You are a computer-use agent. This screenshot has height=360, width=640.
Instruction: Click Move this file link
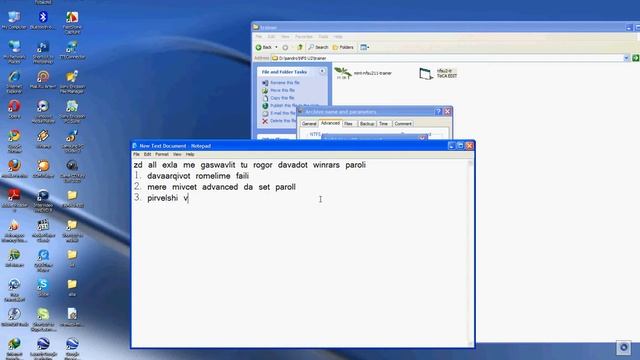coord(282,90)
